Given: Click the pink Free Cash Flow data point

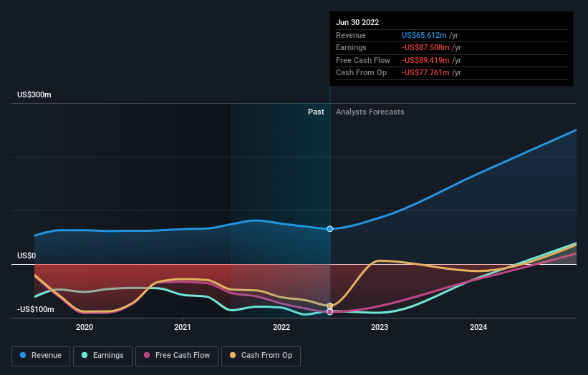Looking at the screenshot, I should [x=329, y=312].
